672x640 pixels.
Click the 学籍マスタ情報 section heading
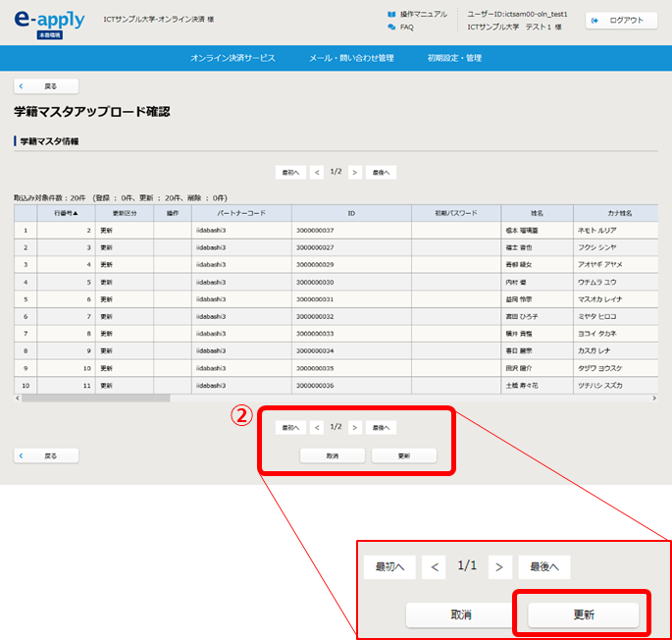tap(49, 141)
